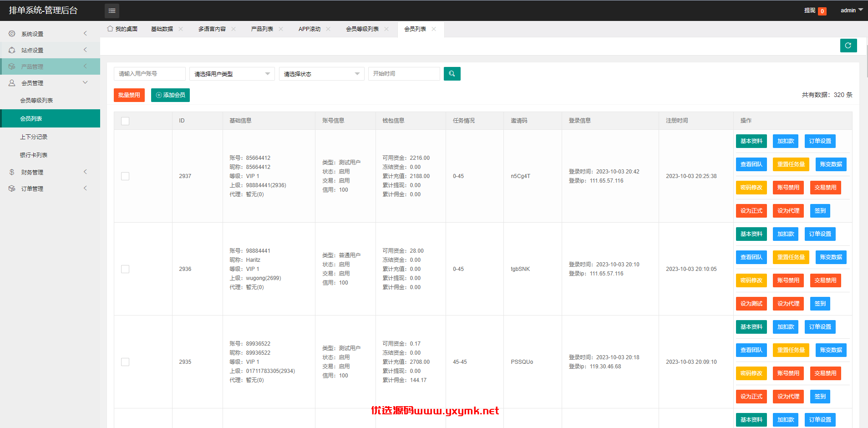The height and width of the screenshot is (428, 868).
Task: Switch to the 多语言内容 tab
Action: click(x=212, y=29)
